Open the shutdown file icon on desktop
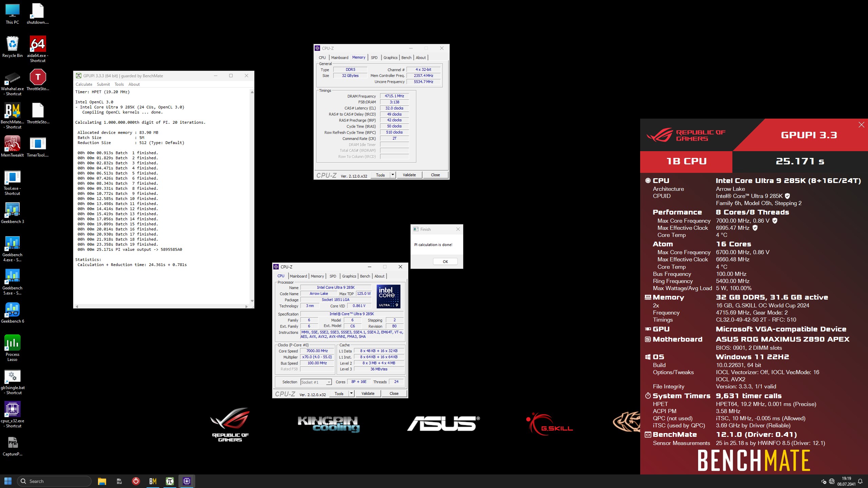Image resolution: width=868 pixels, height=488 pixels. (38, 14)
